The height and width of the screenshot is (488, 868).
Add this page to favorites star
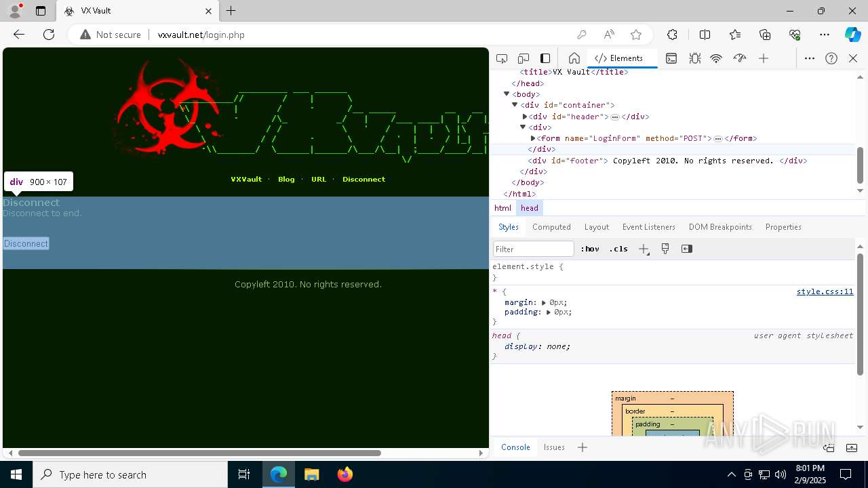tap(636, 35)
